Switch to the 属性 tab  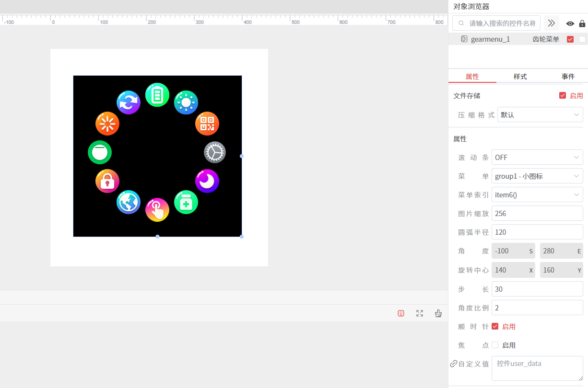[x=472, y=77]
